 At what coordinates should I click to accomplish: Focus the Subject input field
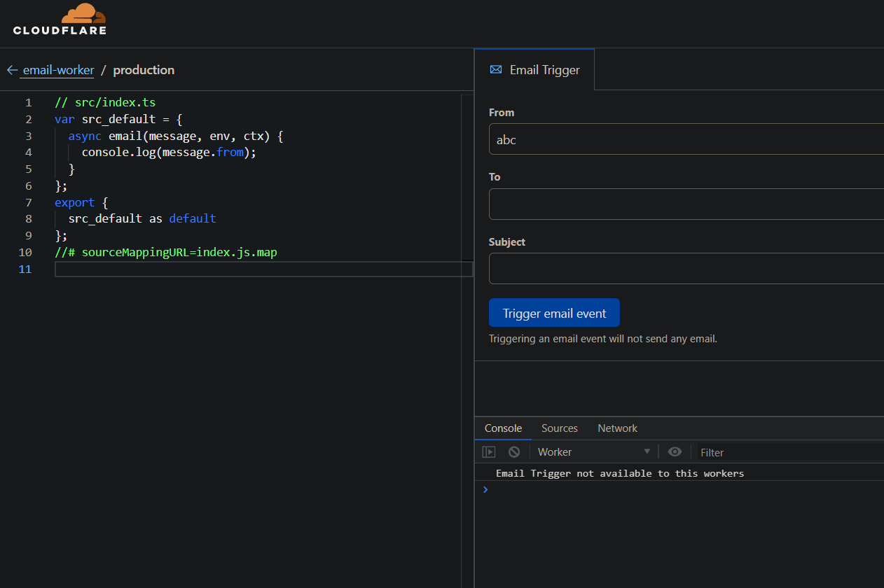point(686,269)
